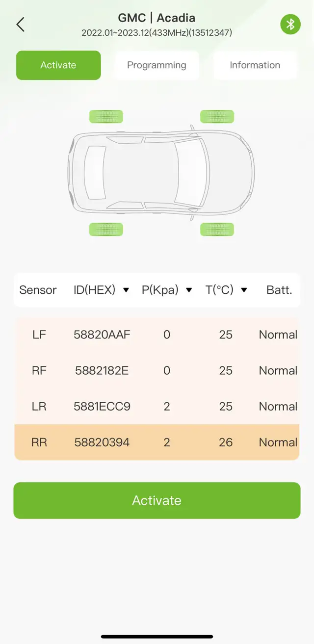Tap the Batt. column header
Viewport: 314px width, 644px height.
(x=279, y=290)
